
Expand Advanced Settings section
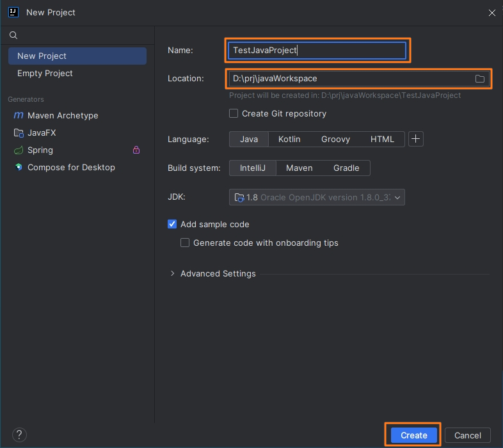[172, 273]
